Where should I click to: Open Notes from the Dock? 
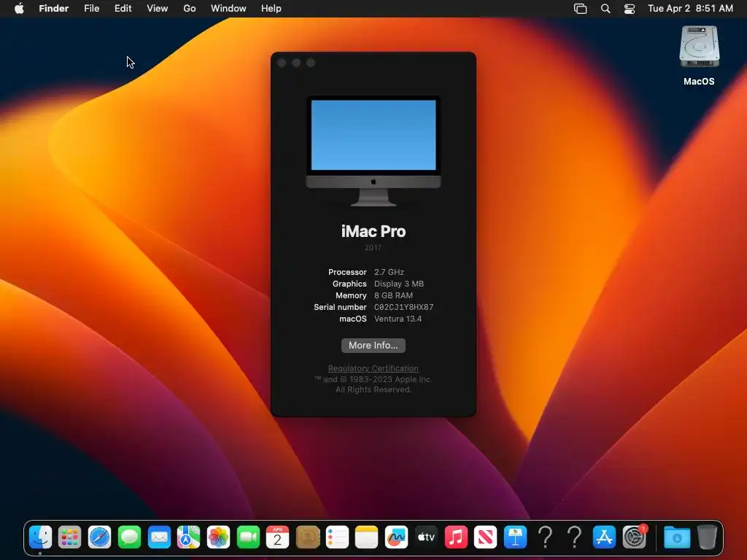click(x=367, y=537)
